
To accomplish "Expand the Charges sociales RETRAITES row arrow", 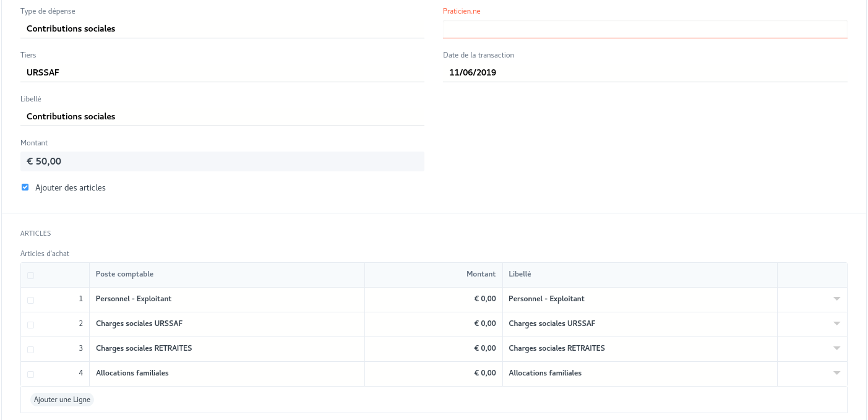I will 836,348.
